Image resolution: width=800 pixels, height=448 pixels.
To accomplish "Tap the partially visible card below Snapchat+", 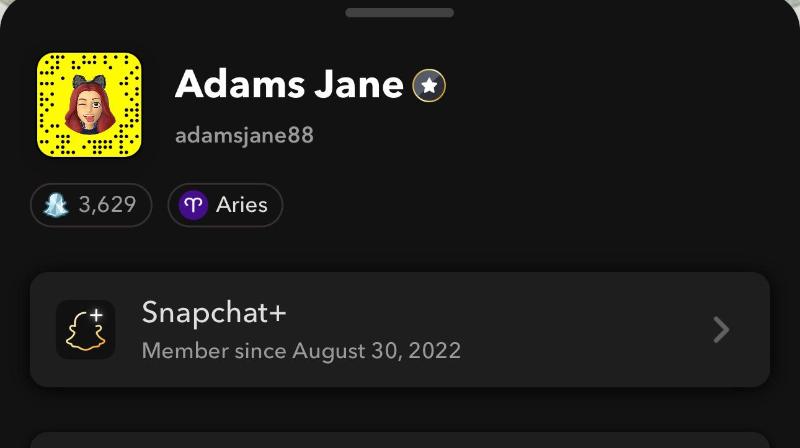I will (400, 440).
